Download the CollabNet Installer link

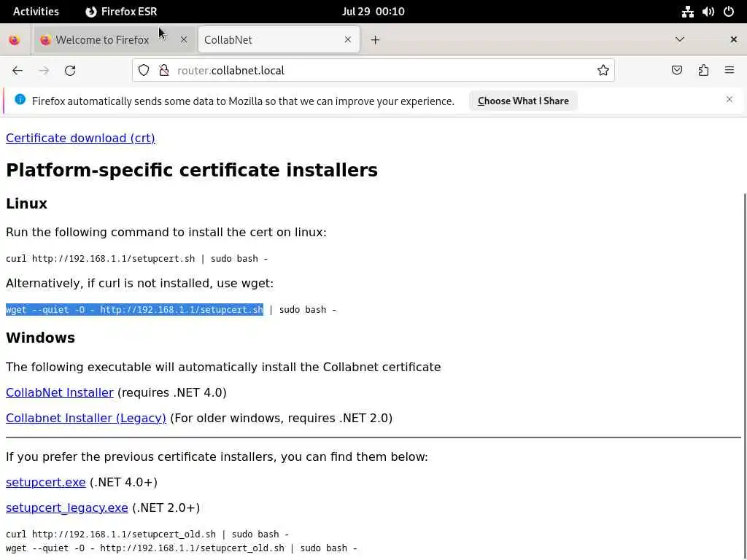click(x=60, y=392)
